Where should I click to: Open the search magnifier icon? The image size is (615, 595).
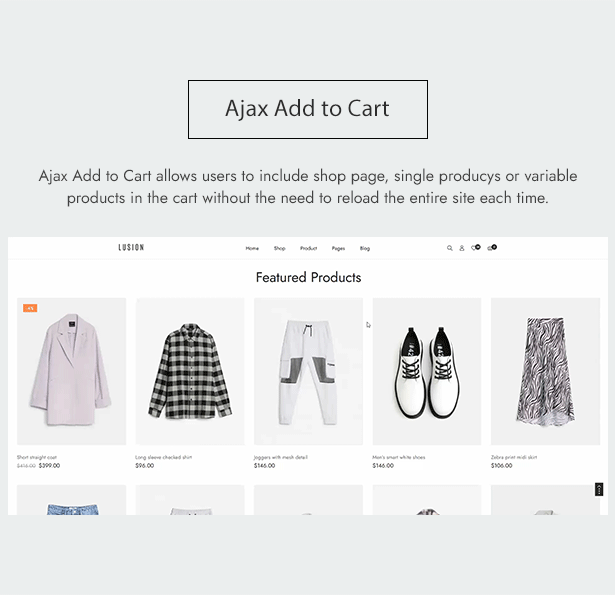(x=449, y=248)
